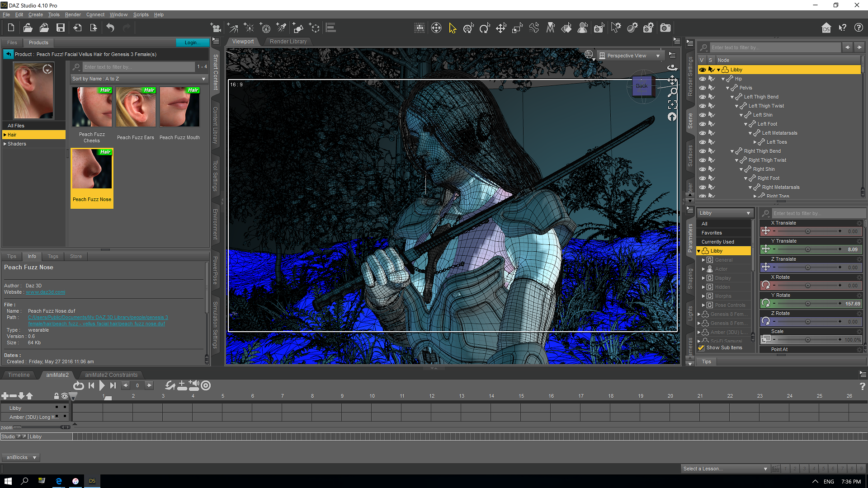
Task: Click the Scene filter text field
Action: click(x=774, y=47)
